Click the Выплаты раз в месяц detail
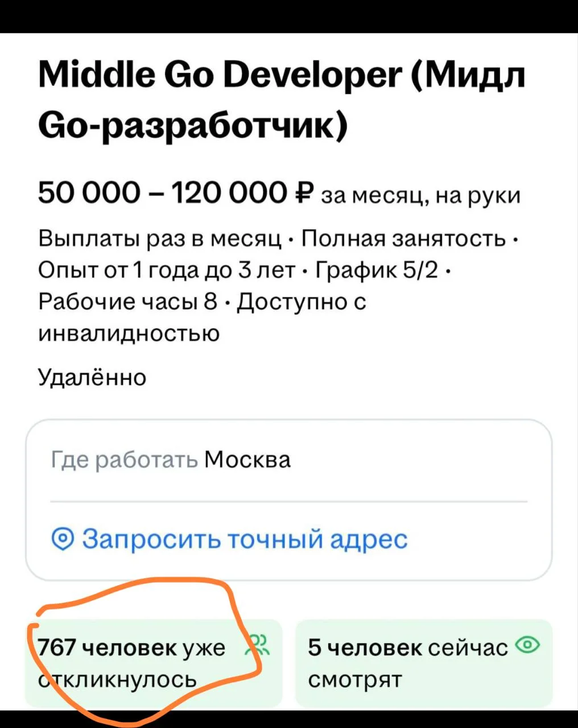The image size is (578, 728). [x=160, y=238]
